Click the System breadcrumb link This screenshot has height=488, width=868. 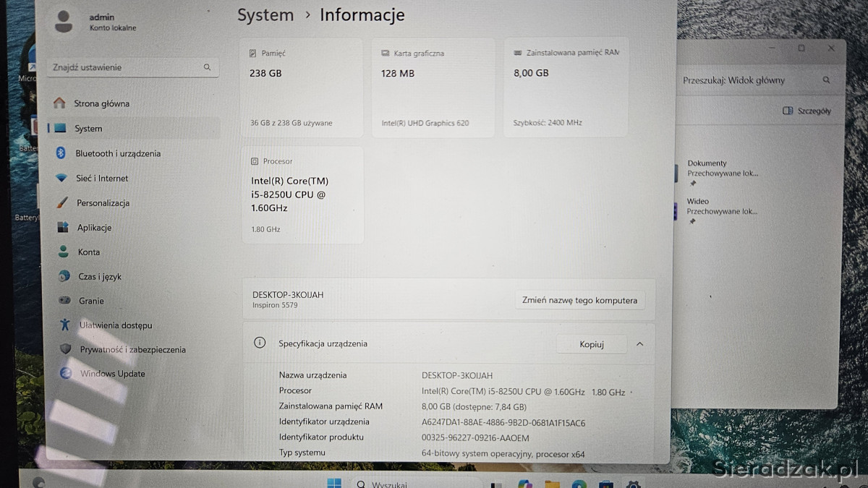click(x=265, y=15)
